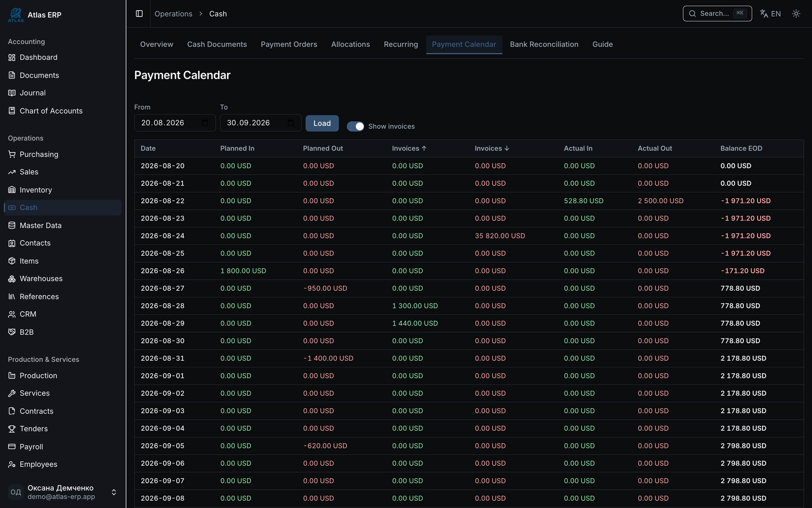This screenshot has width=812, height=508.
Task: Open the Employees sidebar link
Action: [x=63, y=464]
